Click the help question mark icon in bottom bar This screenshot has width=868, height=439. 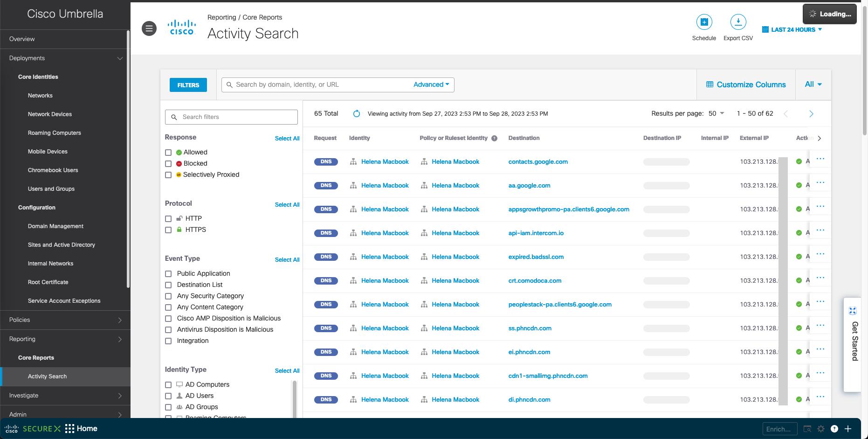834,429
